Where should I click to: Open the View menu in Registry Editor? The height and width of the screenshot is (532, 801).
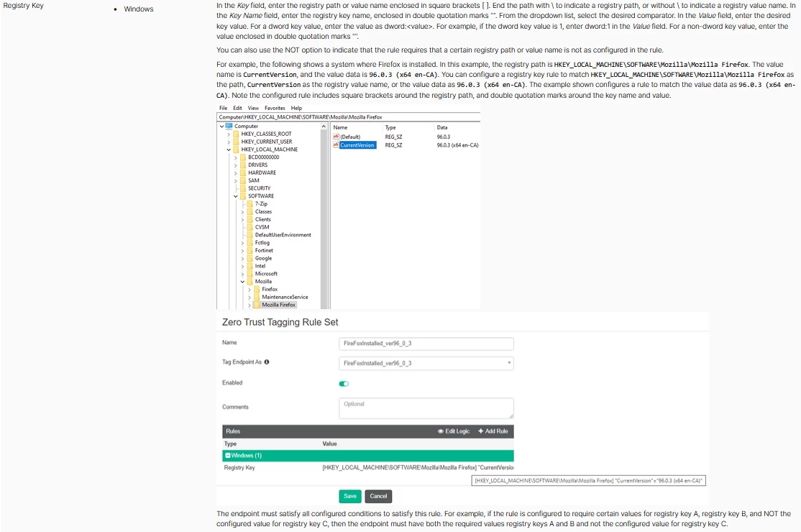[253, 109]
